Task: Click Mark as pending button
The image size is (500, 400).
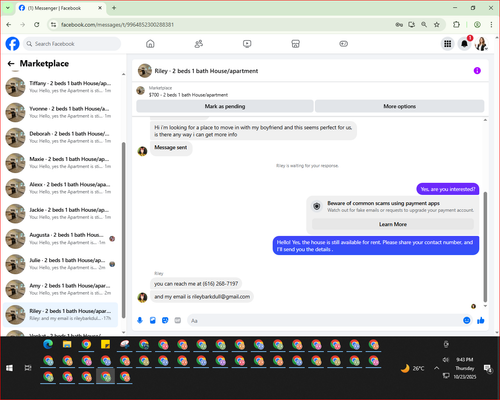Action: pyautogui.click(x=225, y=106)
